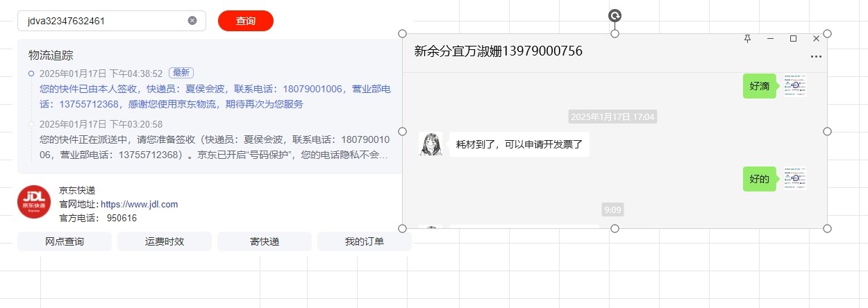Select the green 好的 message bubble

click(x=760, y=179)
